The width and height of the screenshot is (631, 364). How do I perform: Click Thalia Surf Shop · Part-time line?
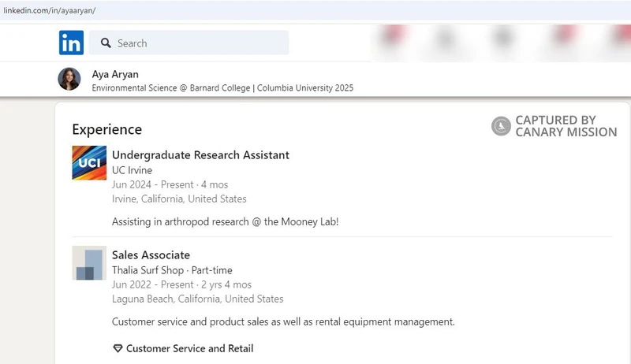click(x=172, y=270)
